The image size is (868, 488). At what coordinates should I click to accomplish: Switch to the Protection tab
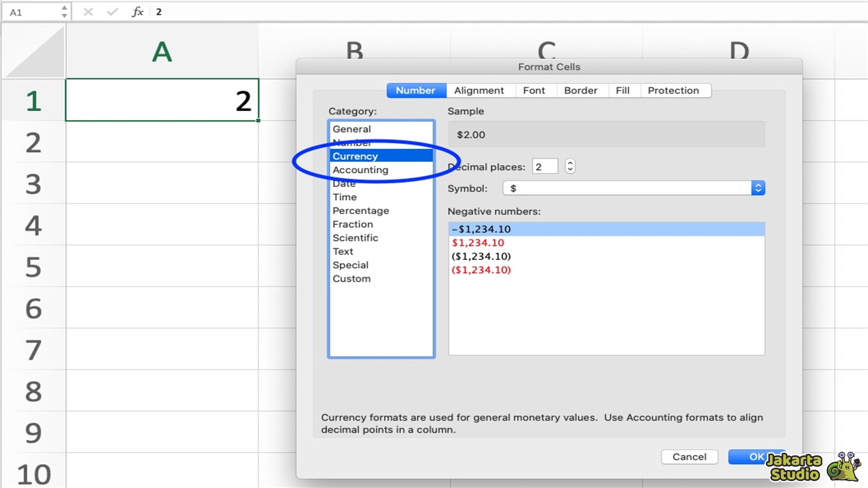click(673, 91)
